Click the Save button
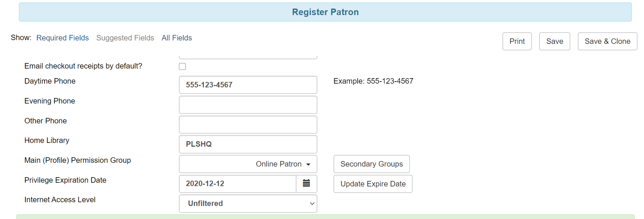 [555, 41]
